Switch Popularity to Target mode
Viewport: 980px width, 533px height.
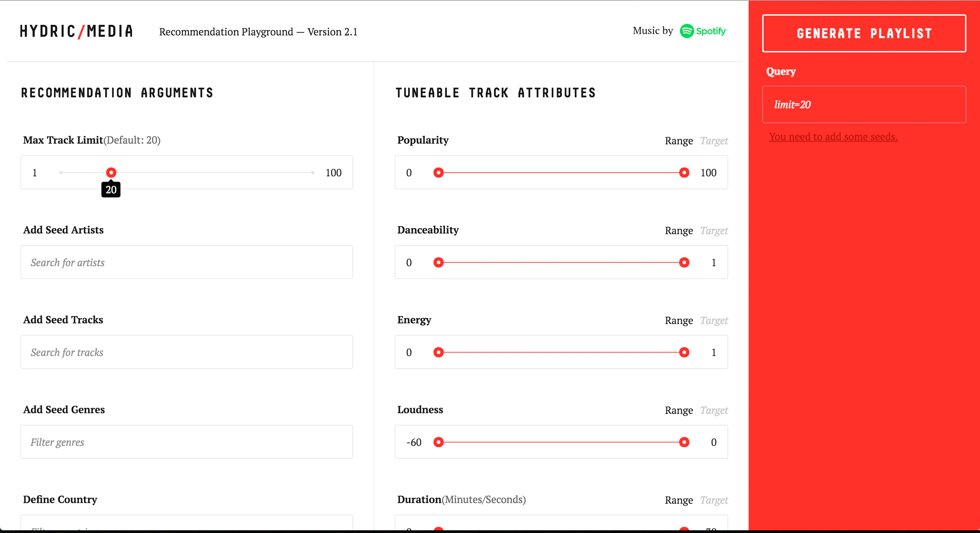714,141
